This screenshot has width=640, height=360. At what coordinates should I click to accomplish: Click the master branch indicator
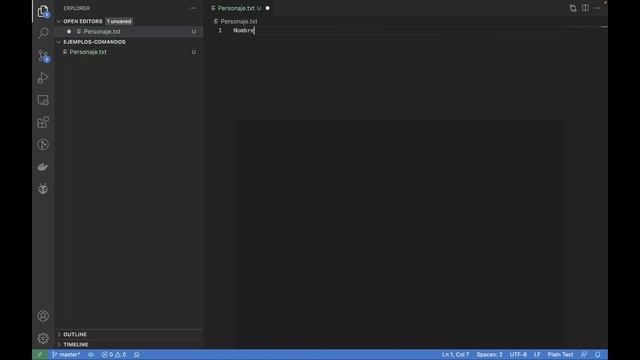click(x=66, y=355)
